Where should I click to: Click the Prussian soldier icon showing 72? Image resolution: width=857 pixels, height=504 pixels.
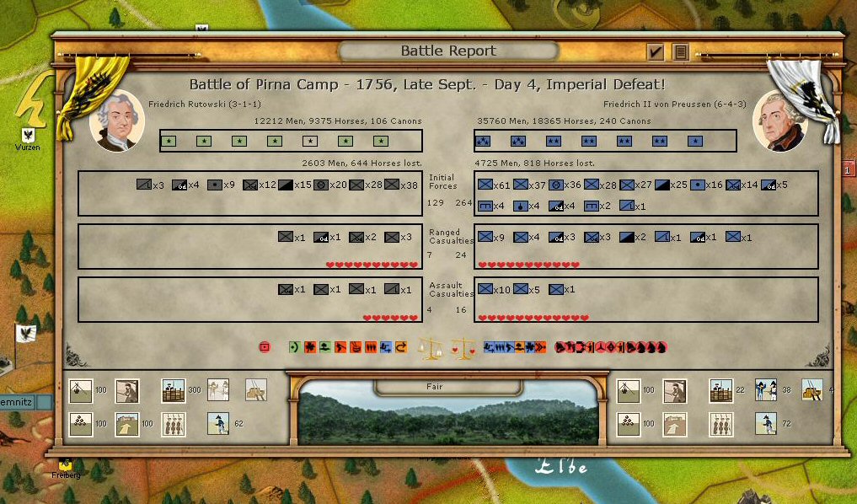(766, 423)
